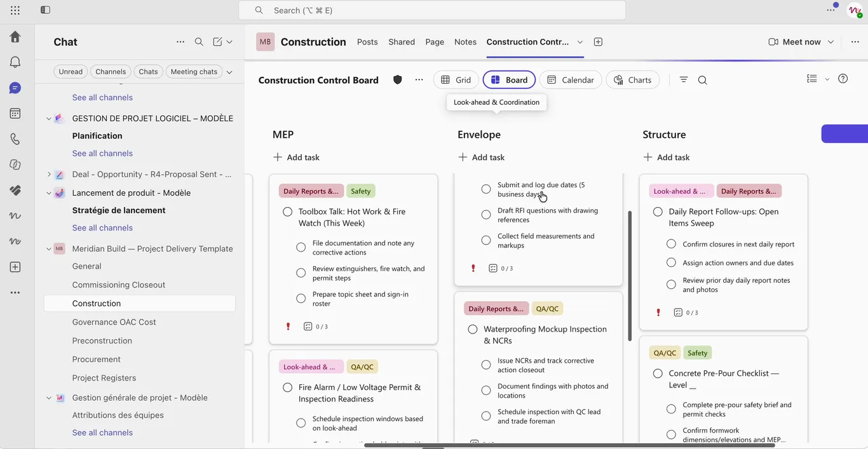This screenshot has height=449, width=868.
Task: Start a new chat compose icon
Action: pos(217,42)
